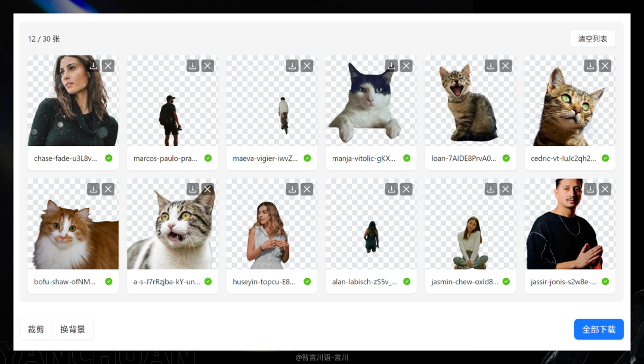This screenshot has height=364, width=644.
Task: Remove the marcos-paulo hiker image
Action: [x=208, y=66]
